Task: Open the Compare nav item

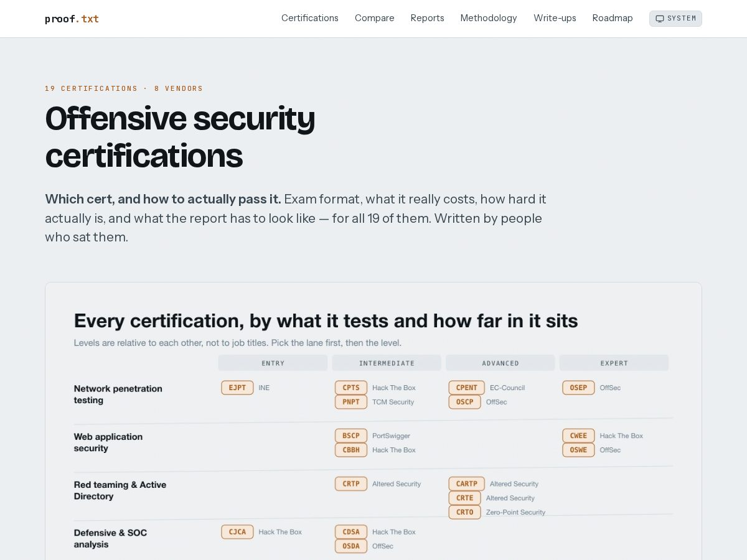Action: 375,18
